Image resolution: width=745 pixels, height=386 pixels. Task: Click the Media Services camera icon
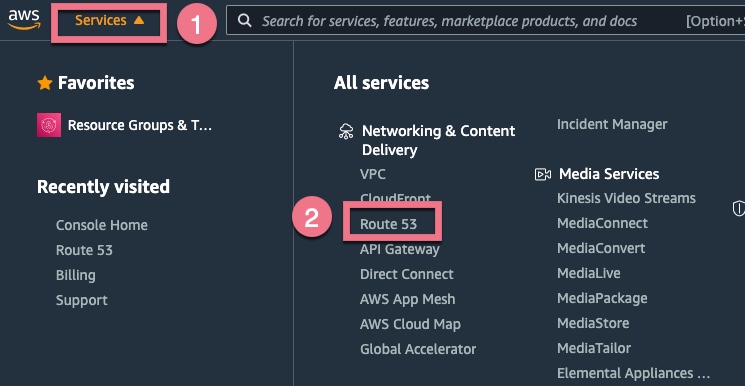pos(543,174)
